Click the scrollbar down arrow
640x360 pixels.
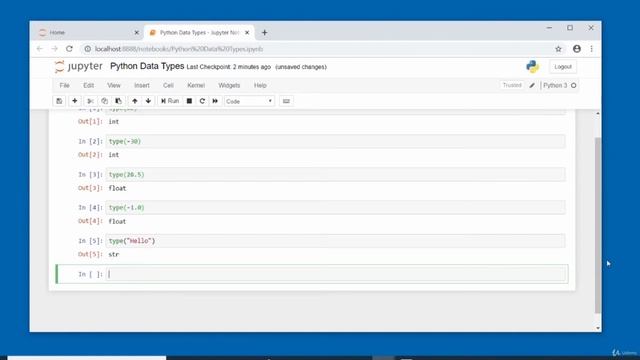[598, 328]
